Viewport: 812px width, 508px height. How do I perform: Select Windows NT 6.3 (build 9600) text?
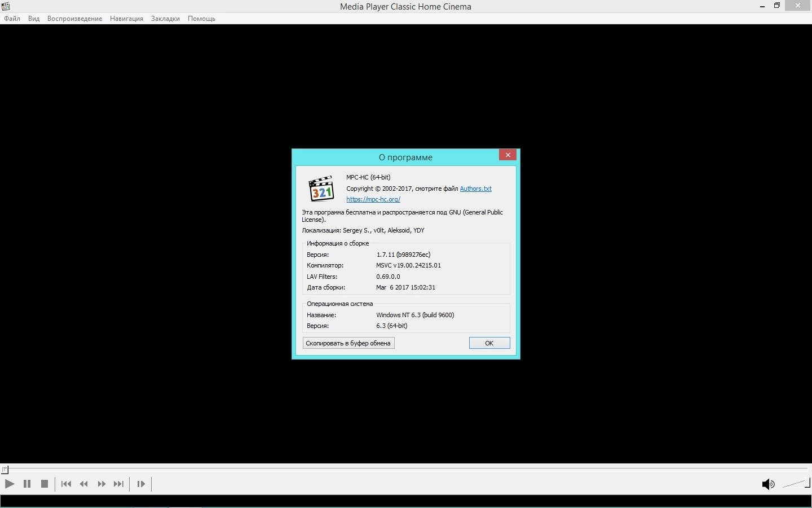point(415,315)
